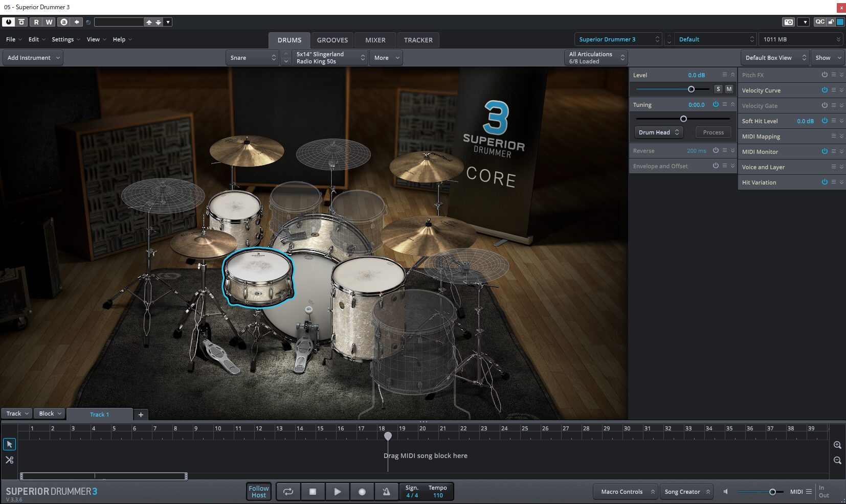Viewport: 846px width, 504px height.
Task: Click the W automation write icon
Action: click(49, 22)
